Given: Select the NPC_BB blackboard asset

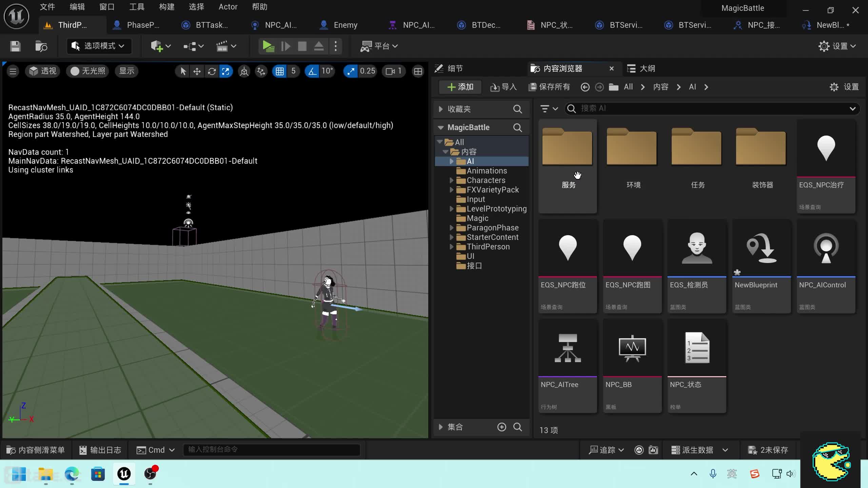Looking at the screenshot, I should (632, 366).
